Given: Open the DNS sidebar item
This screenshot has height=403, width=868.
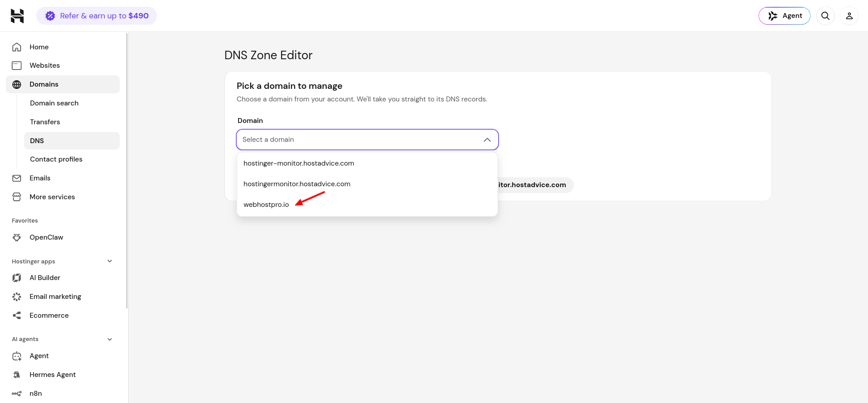Looking at the screenshot, I should [x=72, y=141].
